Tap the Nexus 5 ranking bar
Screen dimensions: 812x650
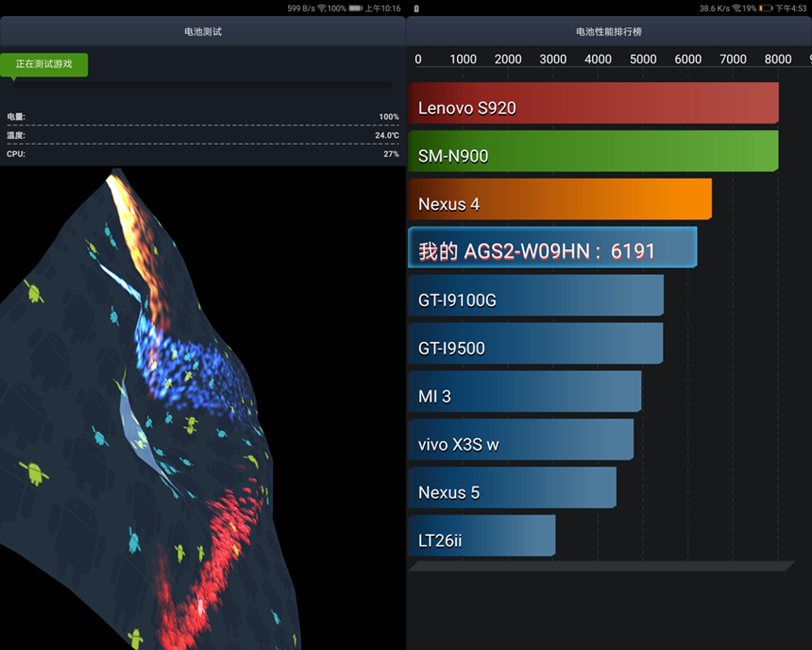pyautogui.click(x=512, y=487)
